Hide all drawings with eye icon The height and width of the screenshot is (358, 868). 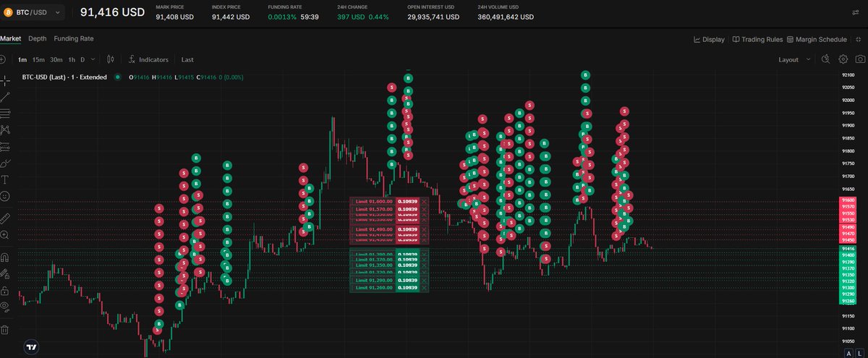click(5, 307)
